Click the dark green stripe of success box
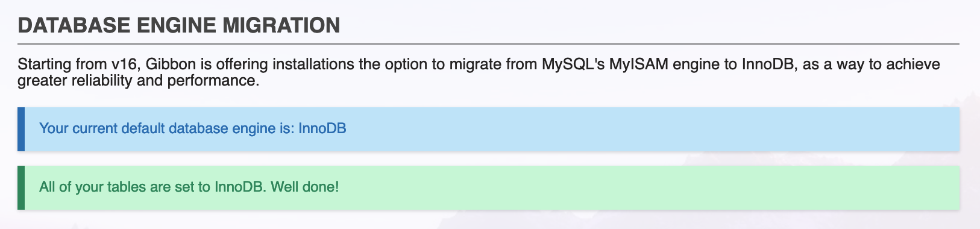 pyautogui.click(x=21, y=187)
